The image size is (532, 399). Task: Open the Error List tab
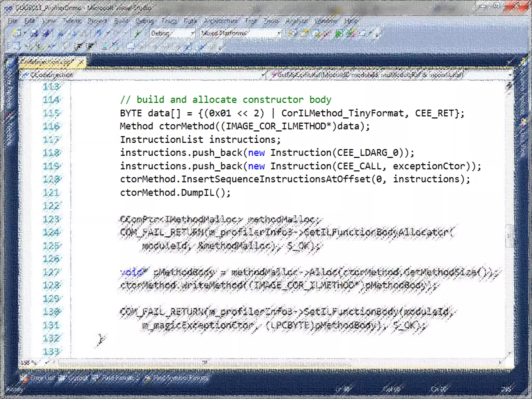pyautogui.click(x=38, y=378)
